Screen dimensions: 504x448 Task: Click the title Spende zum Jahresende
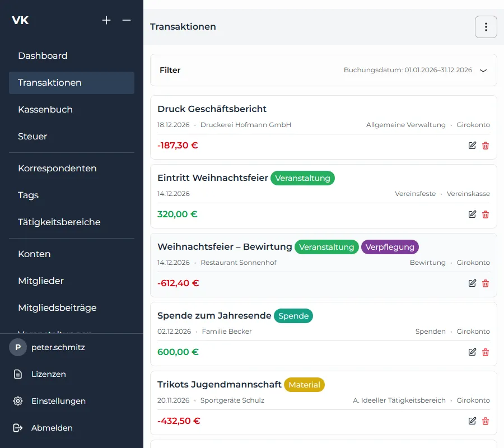pos(214,316)
